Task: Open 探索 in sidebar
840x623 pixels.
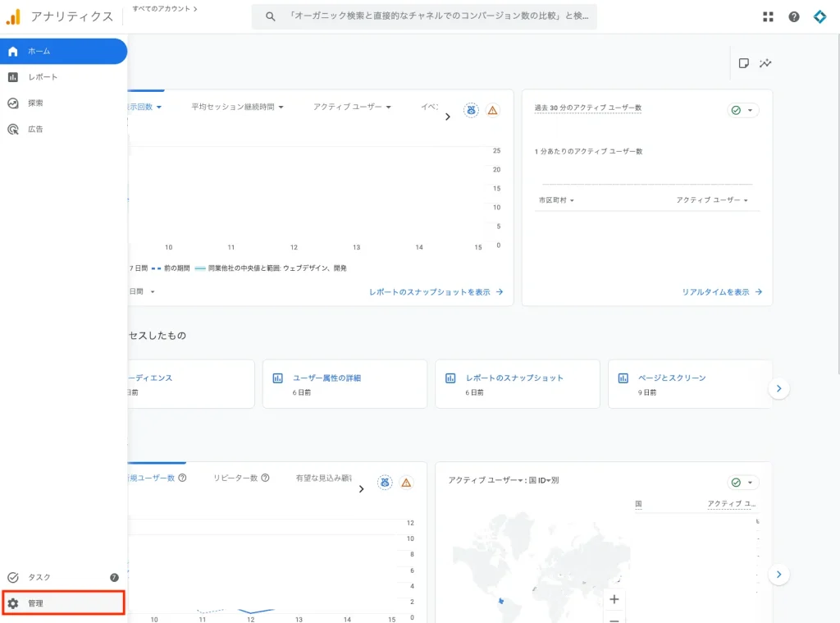Action: coord(63,103)
